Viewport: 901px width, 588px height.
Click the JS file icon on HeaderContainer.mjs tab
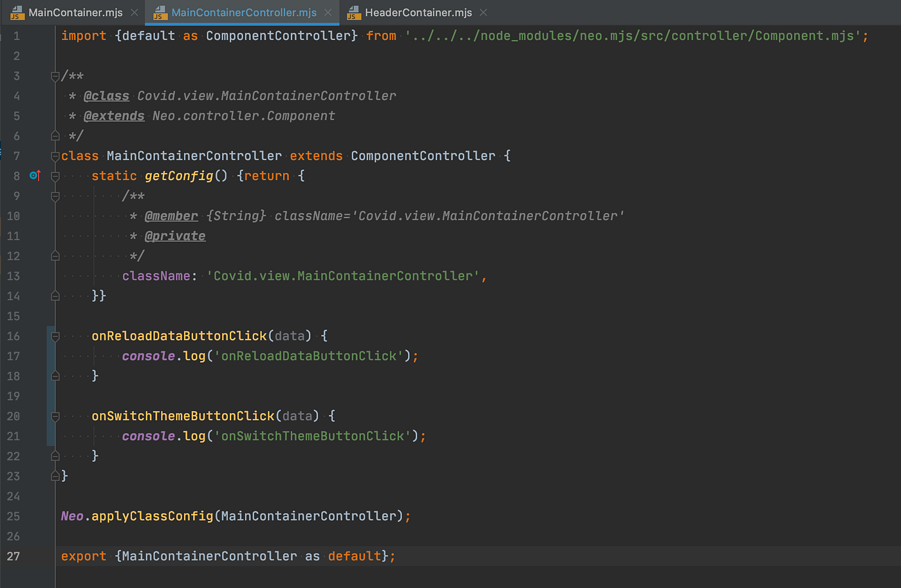[354, 12]
